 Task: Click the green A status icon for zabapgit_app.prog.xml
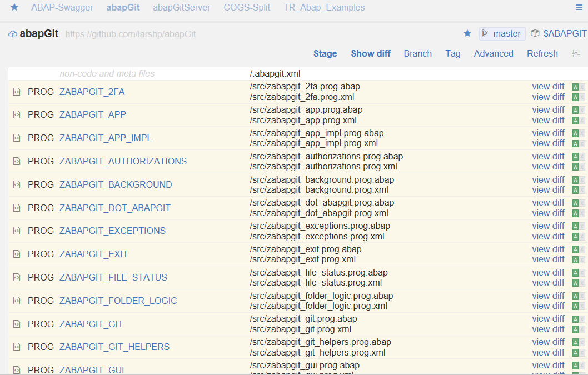575,121
